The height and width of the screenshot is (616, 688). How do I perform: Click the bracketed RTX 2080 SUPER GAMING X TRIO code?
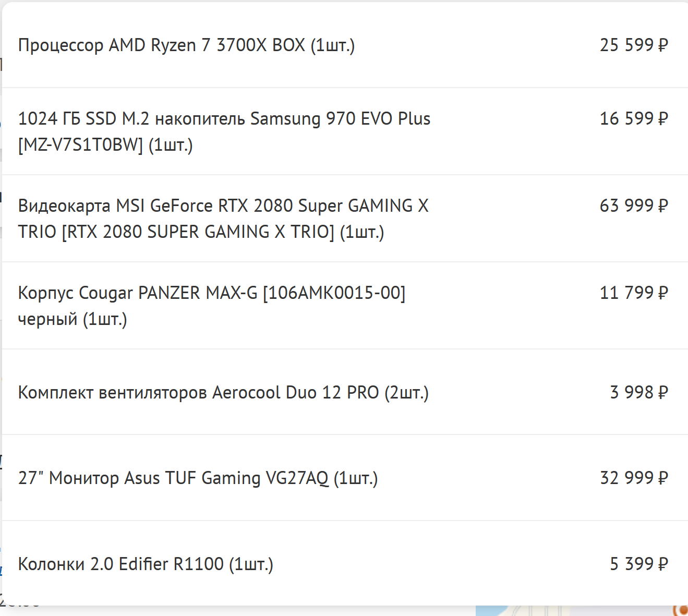[x=198, y=232]
